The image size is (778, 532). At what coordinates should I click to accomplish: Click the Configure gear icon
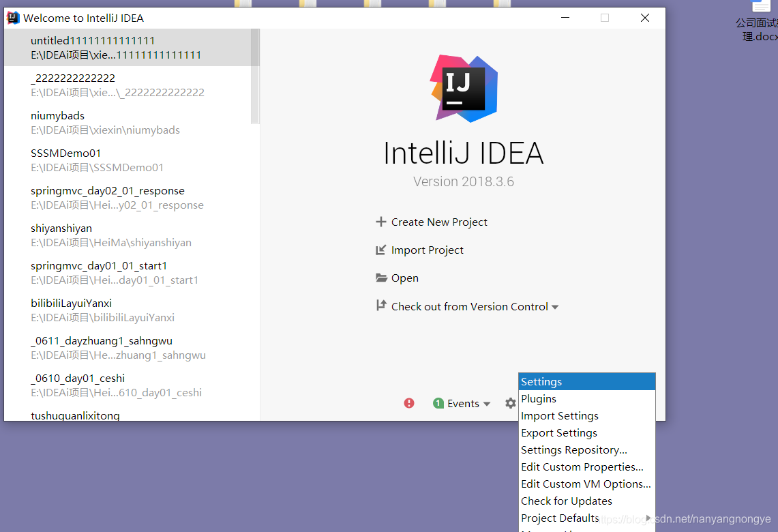511,403
